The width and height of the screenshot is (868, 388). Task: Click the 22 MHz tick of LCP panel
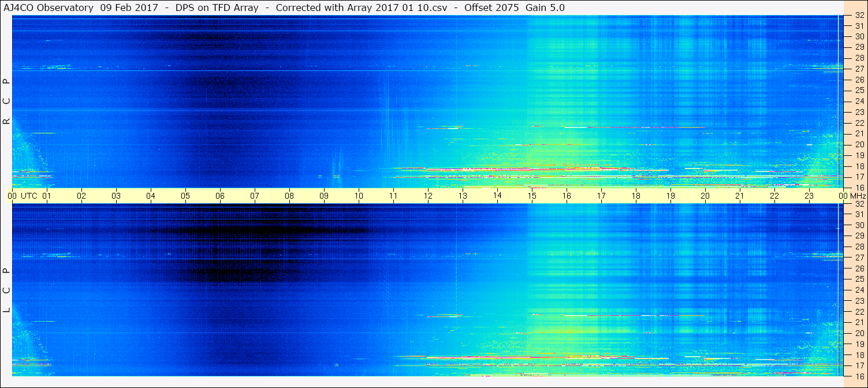(859, 312)
